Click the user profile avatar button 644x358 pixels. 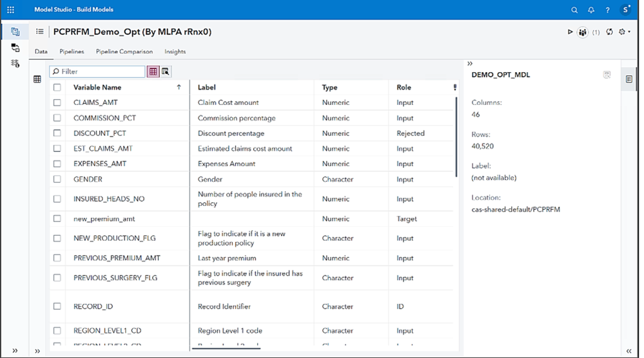625,10
